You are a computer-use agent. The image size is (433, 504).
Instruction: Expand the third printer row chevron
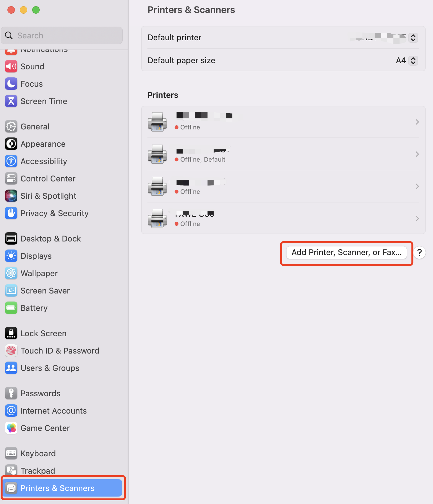click(x=417, y=186)
